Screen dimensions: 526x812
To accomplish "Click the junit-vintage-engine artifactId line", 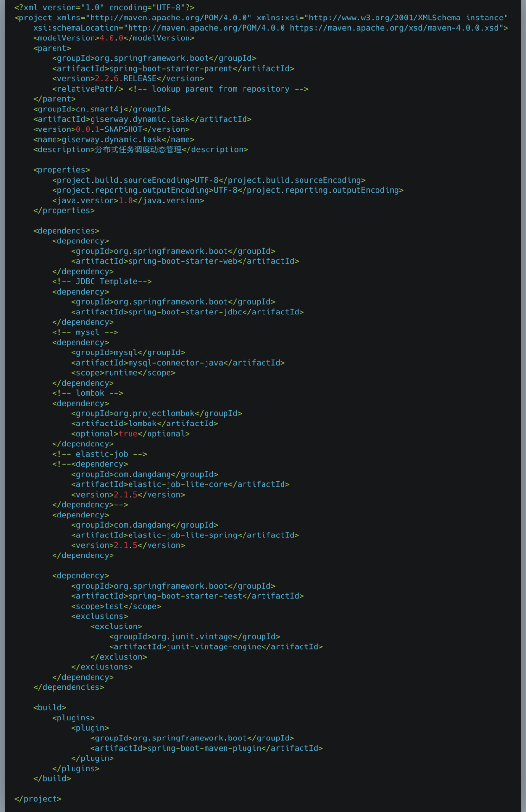I will (216, 647).
